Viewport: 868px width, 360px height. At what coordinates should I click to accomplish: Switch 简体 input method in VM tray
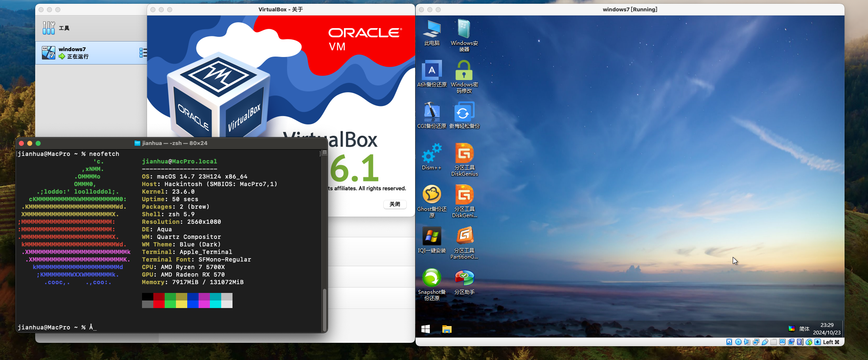804,329
